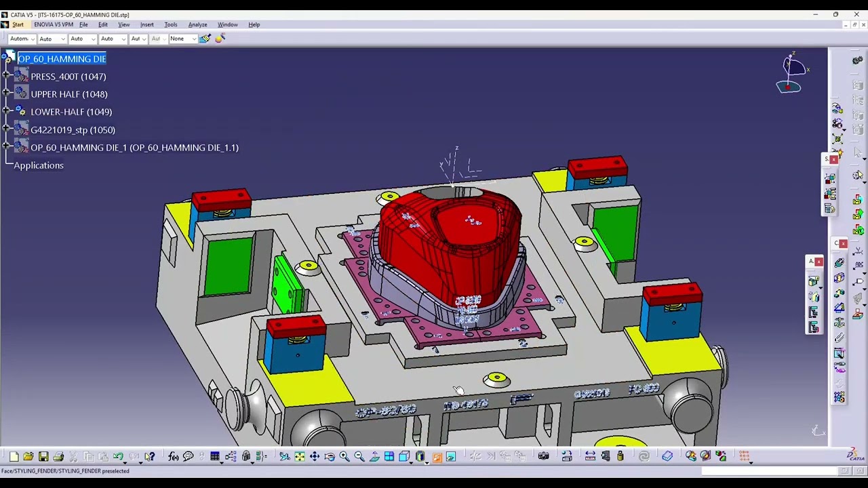Click the Measure Between ruler icon
The width and height of the screenshot is (868, 488).
tap(590, 457)
